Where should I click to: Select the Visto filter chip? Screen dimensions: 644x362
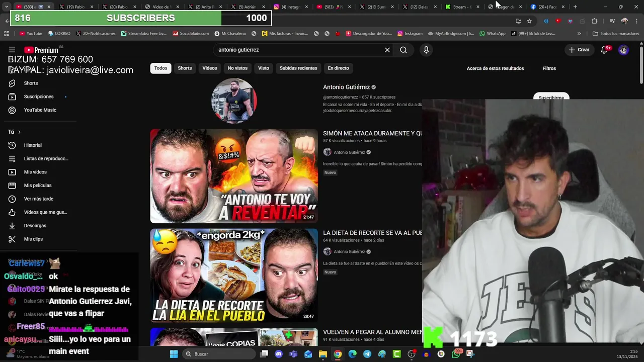(x=264, y=68)
